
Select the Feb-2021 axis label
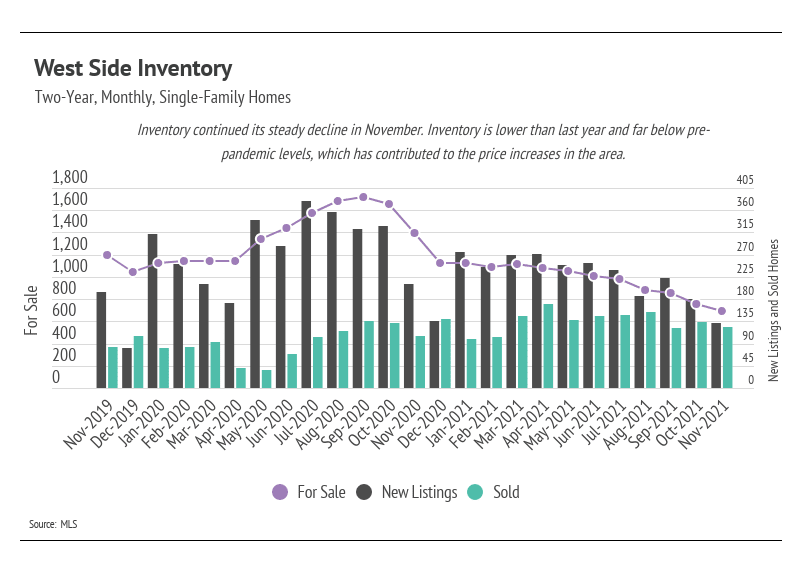point(473,423)
